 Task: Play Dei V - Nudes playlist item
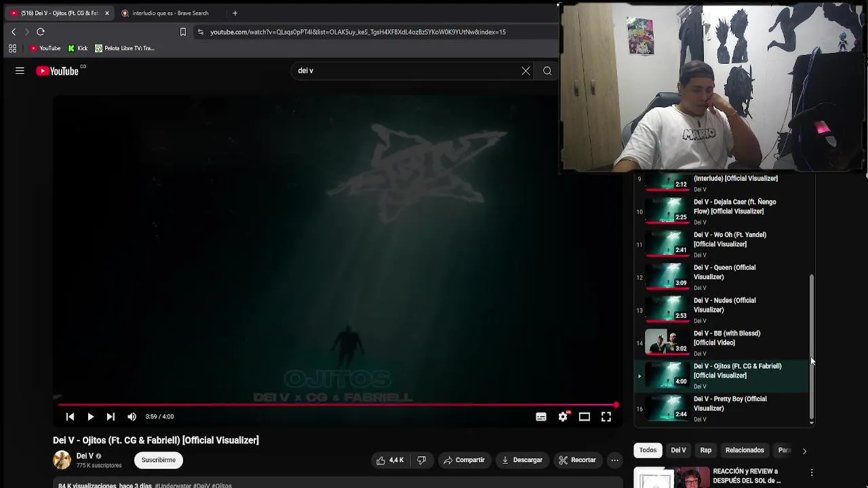[x=723, y=310]
